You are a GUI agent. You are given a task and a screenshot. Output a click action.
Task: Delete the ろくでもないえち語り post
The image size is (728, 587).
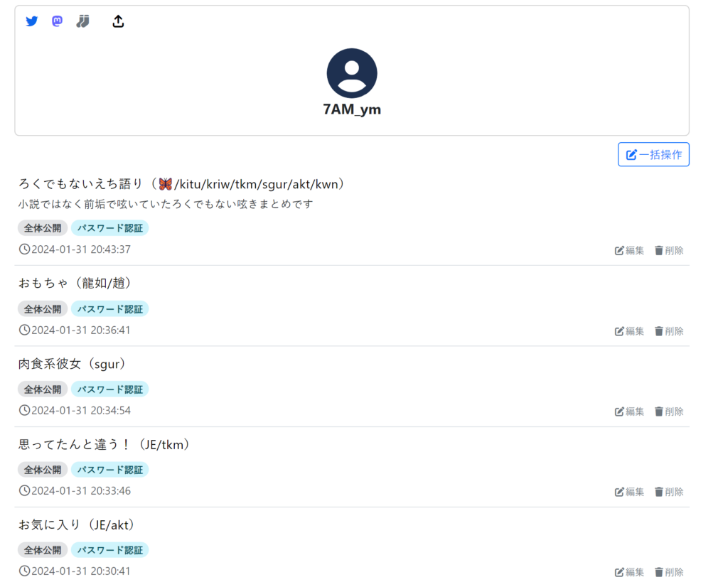669,250
